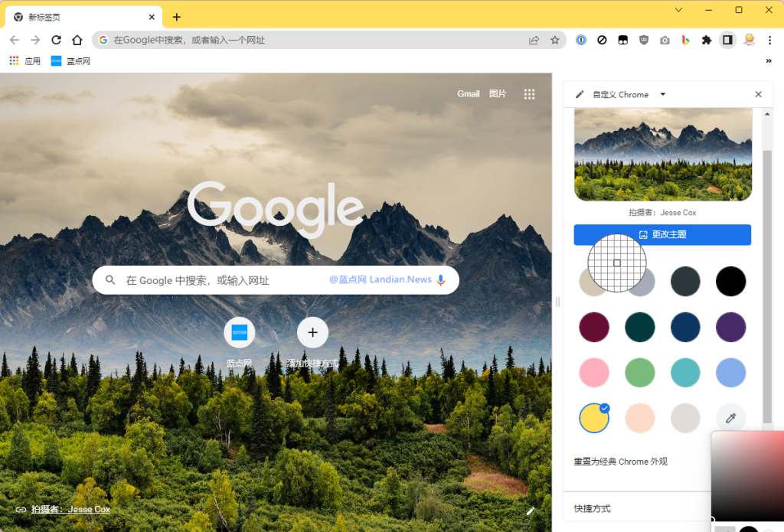The width and height of the screenshot is (784, 532).
Task: Click the 更改主题 button
Action: coord(662,234)
